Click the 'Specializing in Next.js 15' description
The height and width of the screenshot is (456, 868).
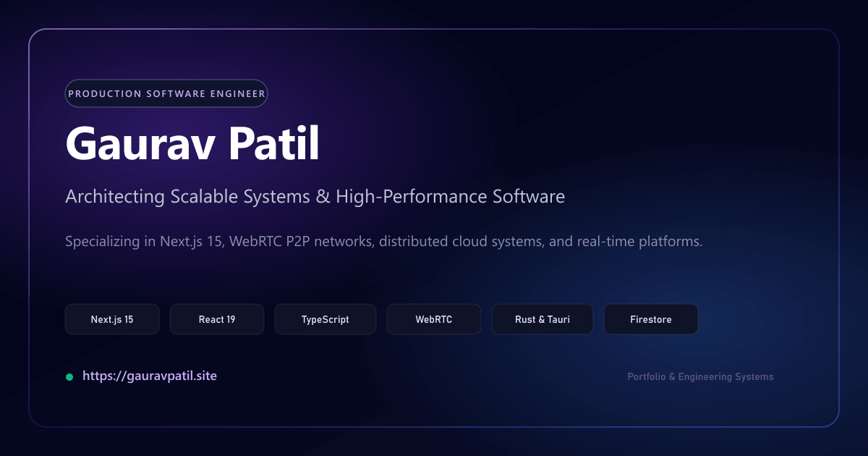click(384, 242)
